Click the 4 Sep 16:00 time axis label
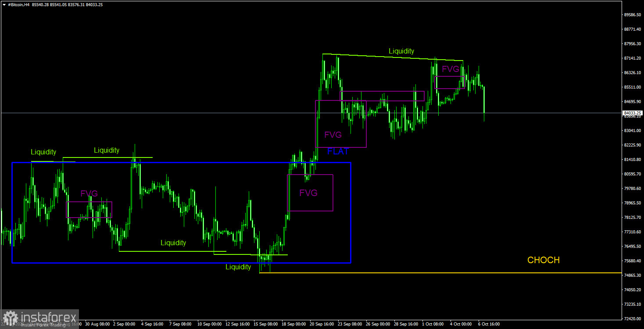Screen dimensions: 644x329 pos(152,324)
